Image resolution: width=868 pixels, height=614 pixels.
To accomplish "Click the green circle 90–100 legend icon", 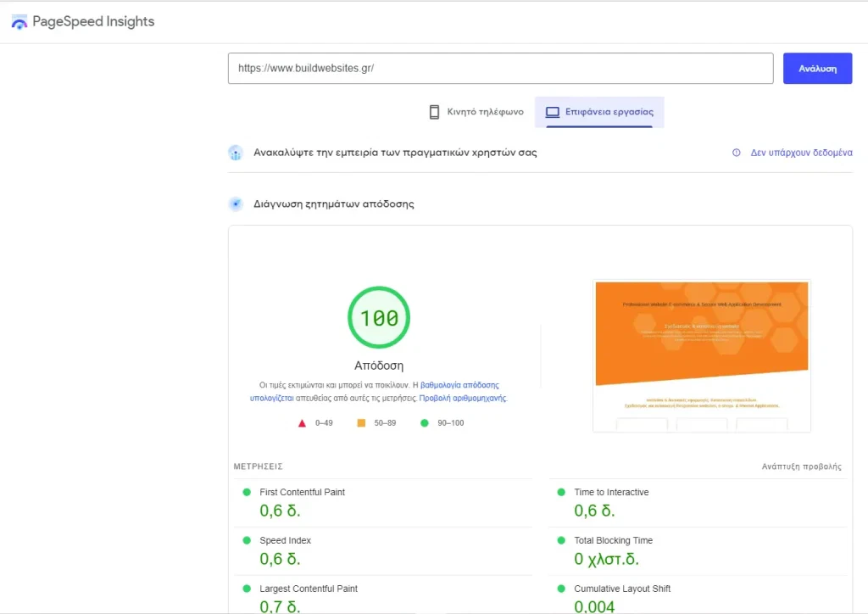I will 424,423.
